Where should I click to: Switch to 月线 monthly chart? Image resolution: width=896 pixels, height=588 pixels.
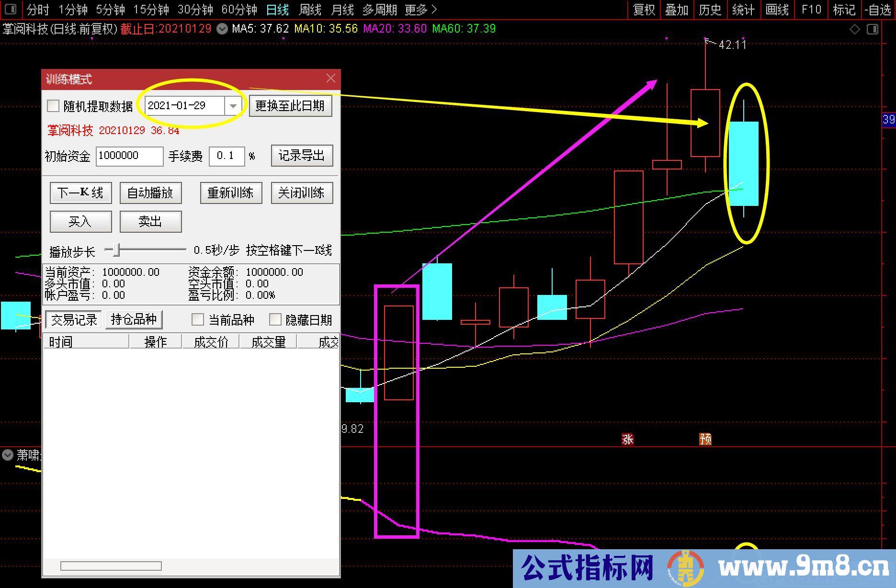click(x=342, y=10)
